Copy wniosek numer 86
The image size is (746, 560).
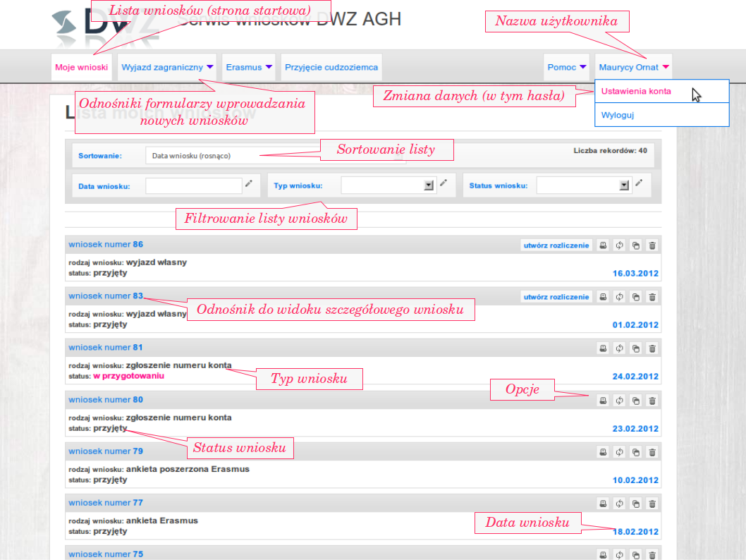[x=635, y=245]
